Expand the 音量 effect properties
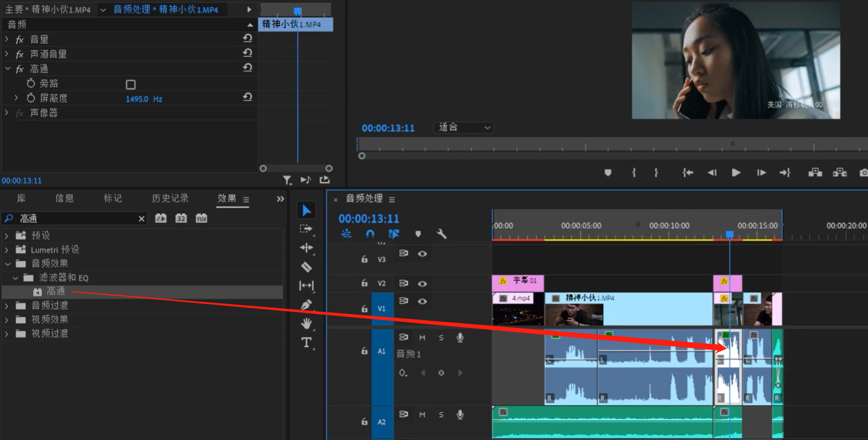This screenshot has height=440, width=868. (7, 39)
